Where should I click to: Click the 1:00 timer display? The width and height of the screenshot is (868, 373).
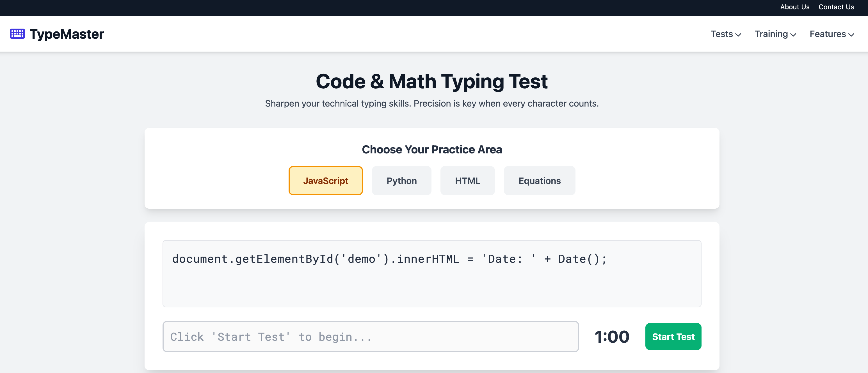pyautogui.click(x=612, y=336)
